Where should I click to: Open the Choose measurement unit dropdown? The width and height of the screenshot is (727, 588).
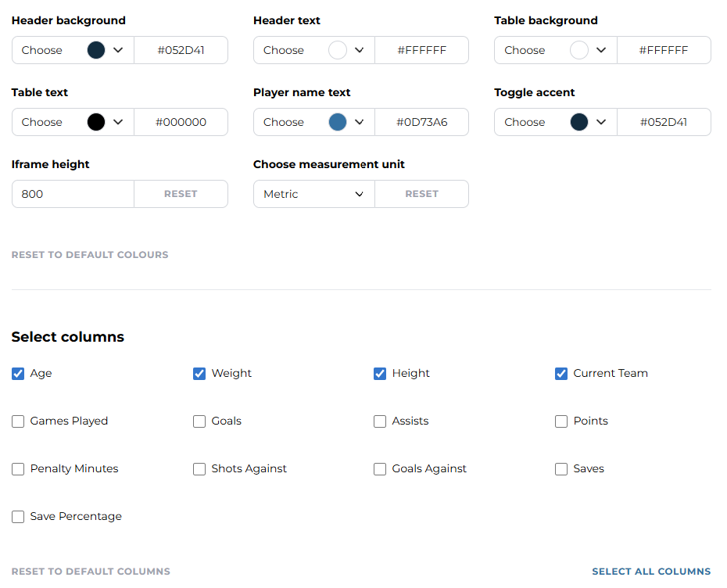tap(313, 194)
